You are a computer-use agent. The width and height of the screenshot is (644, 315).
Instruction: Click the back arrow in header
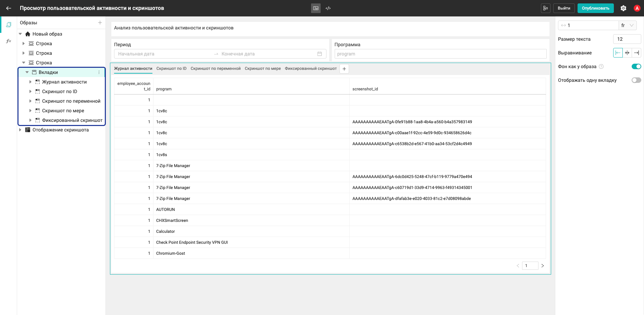pyautogui.click(x=9, y=8)
